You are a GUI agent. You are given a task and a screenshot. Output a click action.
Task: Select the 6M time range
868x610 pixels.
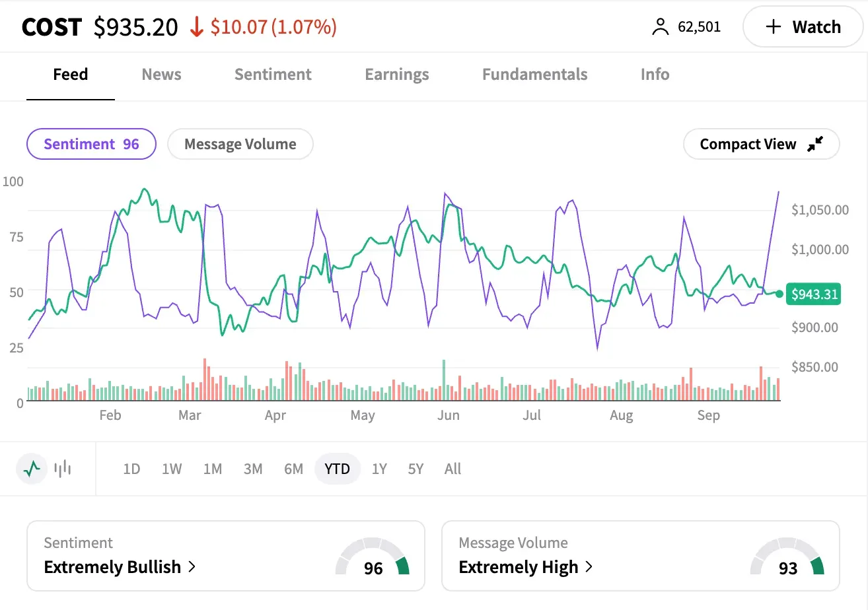pos(293,469)
